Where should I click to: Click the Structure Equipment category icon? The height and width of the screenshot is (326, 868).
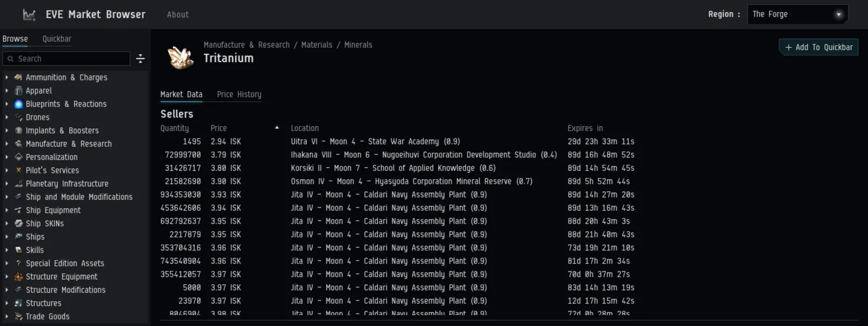[18, 277]
